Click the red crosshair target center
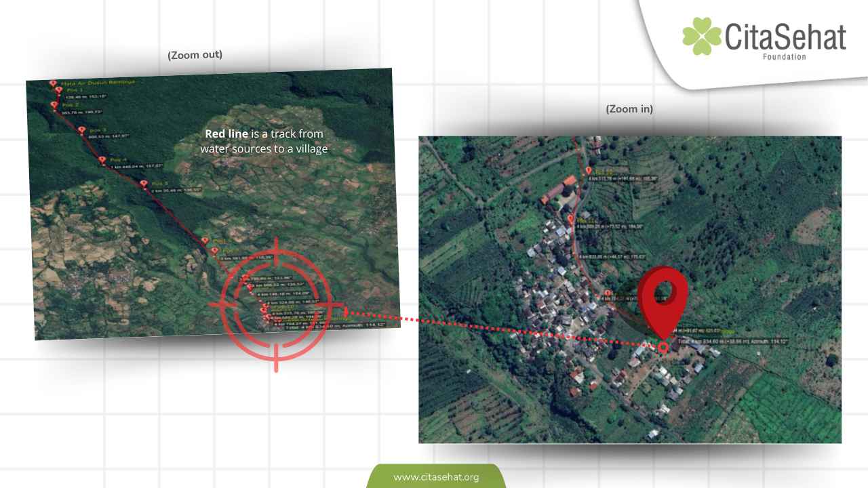 pyautogui.click(x=276, y=305)
